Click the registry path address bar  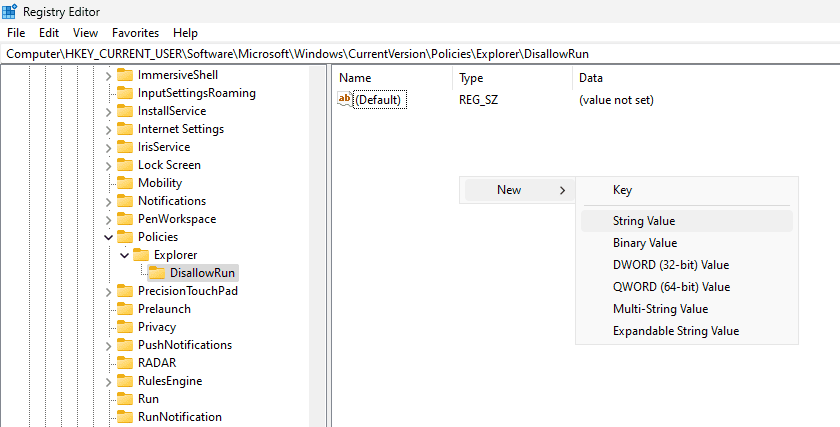420,53
